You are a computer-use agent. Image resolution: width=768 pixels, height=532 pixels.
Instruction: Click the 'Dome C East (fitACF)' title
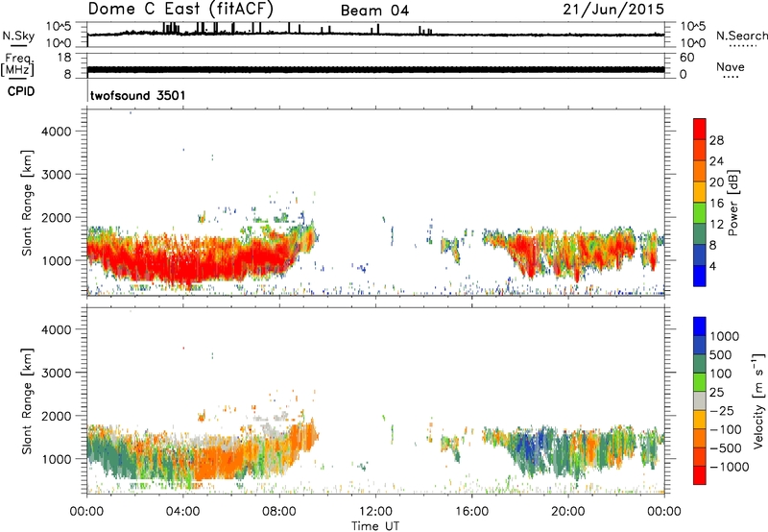coord(180,9)
